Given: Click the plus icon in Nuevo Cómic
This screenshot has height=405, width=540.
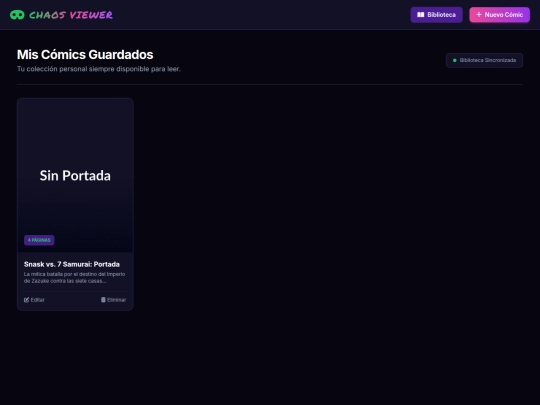Looking at the screenshot, I should 479,14.
